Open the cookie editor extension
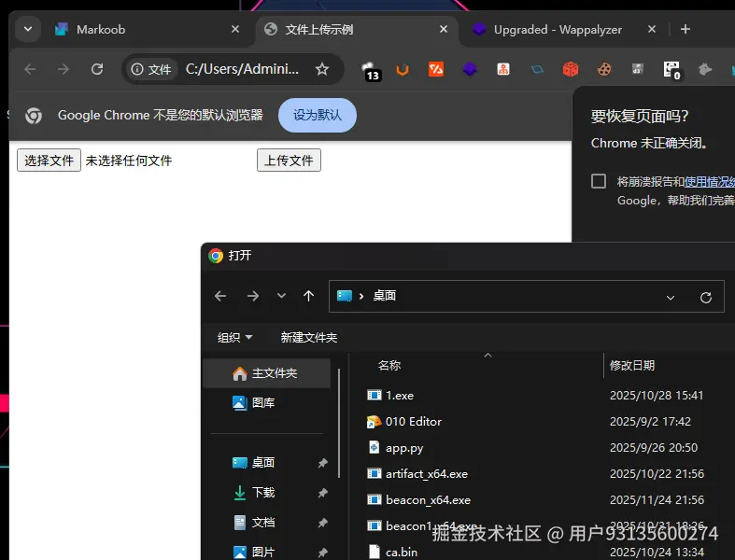Viewport: 735px width, 560px height. point(604,69)
